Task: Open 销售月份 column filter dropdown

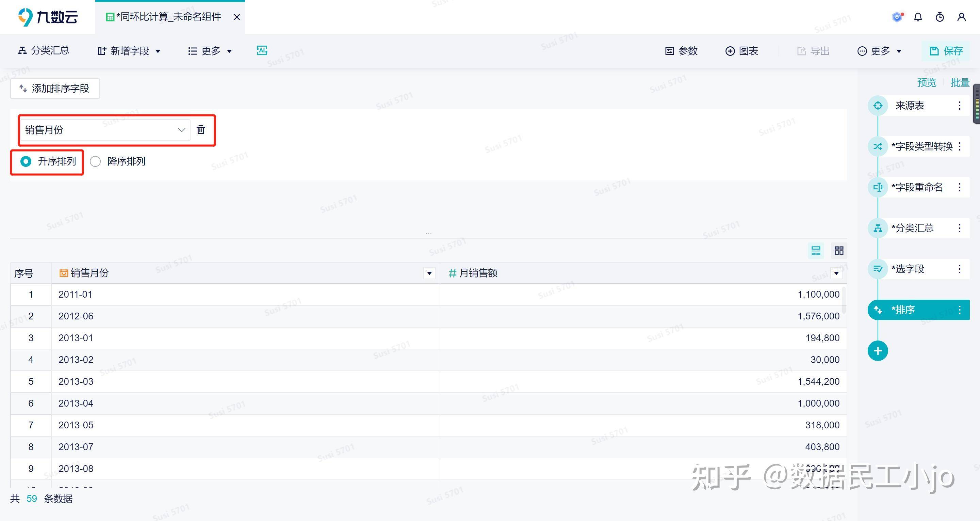Action: 429,273
